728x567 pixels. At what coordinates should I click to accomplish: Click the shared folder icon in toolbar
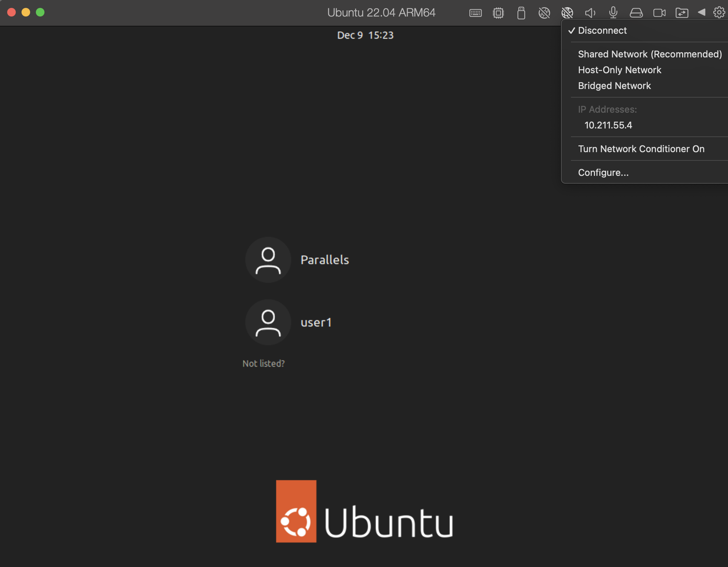pos(683,12)
